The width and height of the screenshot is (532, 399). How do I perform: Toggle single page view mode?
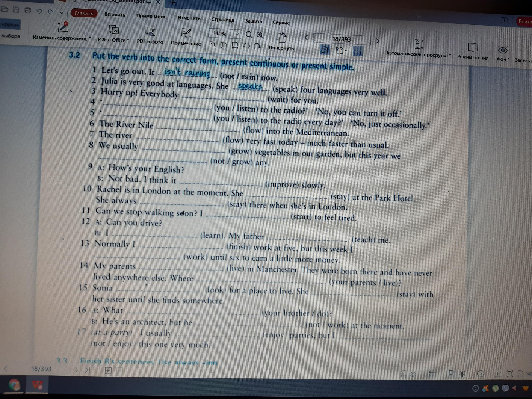(324, 50)
